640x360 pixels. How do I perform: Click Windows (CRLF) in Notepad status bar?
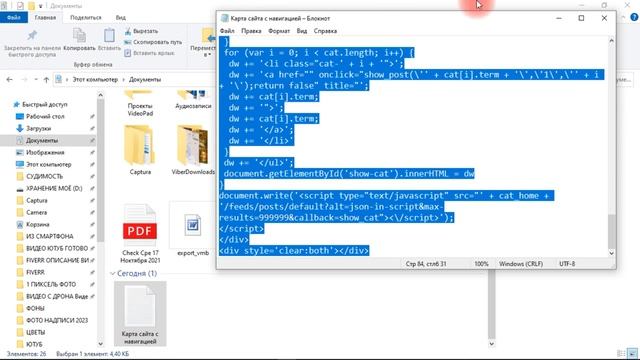click(521, 264)
